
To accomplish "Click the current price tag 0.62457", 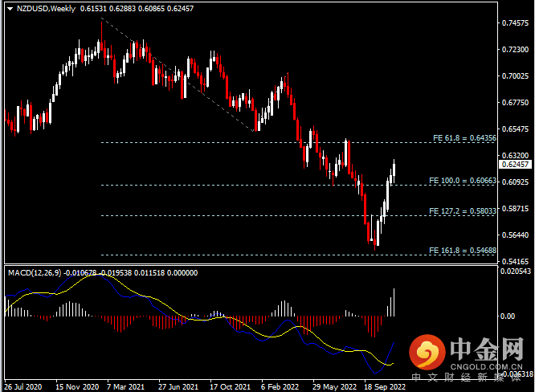I will click(513, 164).
